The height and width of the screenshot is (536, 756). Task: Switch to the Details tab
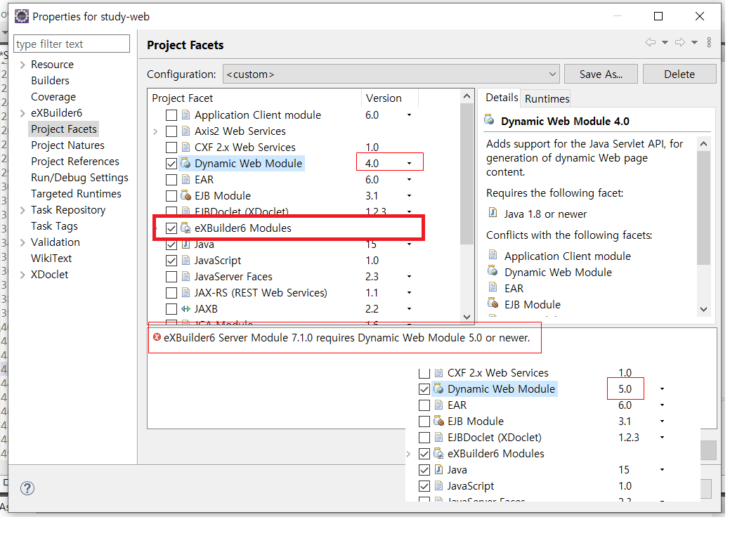click(502, 98)
